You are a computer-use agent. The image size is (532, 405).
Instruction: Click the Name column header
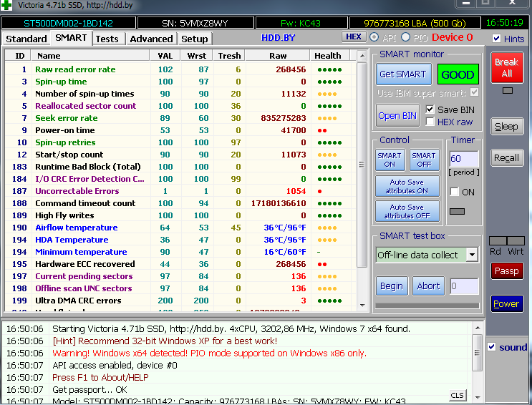pyautogui.click(x=90, y=56)
